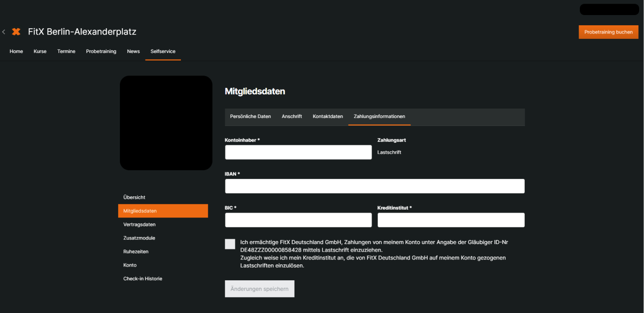
Task: Click the orange FitX logo icon
Action: 16,32
